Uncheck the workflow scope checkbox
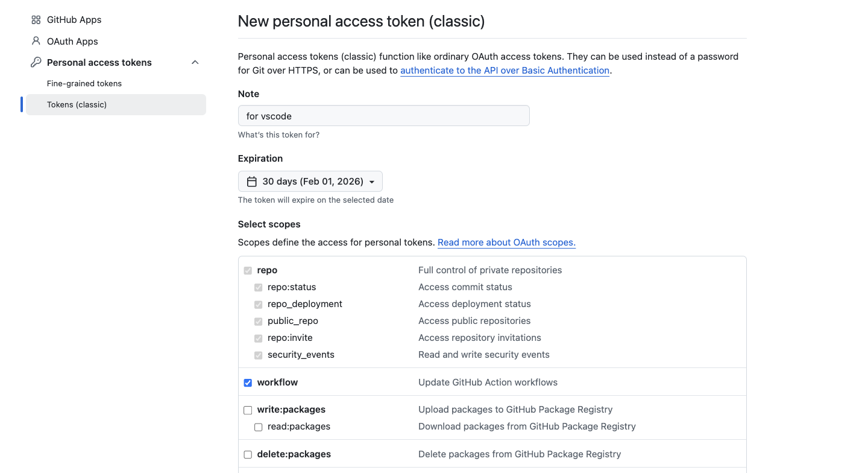Viewport: 868px width, 473px height. 248,383
